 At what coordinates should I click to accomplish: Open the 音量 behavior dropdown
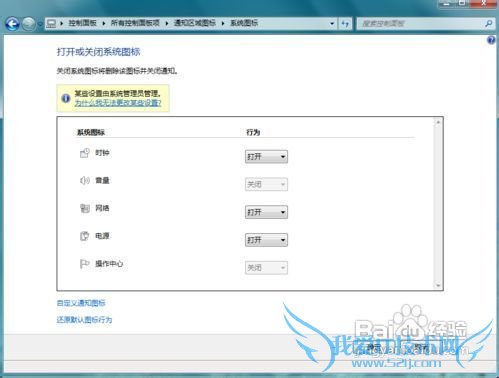click(266, 184)
